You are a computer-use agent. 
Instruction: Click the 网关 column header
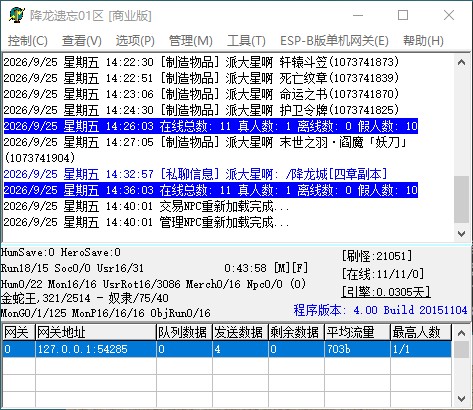click(x=18, y=332)
